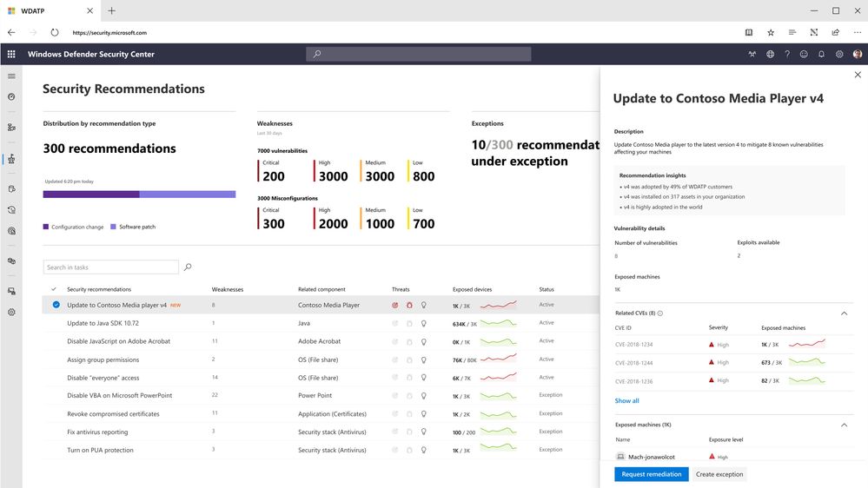Click the red bug icon for Contoso Media Player row
The width and height of the screenshot is (868, 488).
click(x=409, y=305)
